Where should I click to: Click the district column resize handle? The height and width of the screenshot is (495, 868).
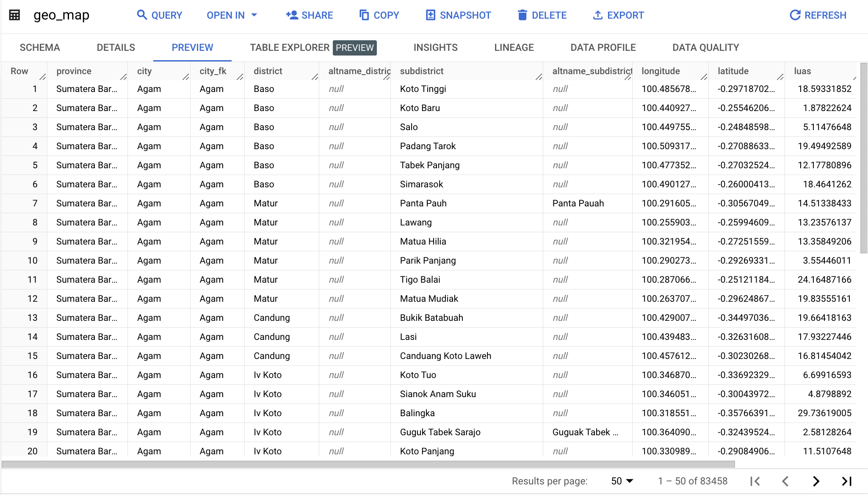click(315, 77)
